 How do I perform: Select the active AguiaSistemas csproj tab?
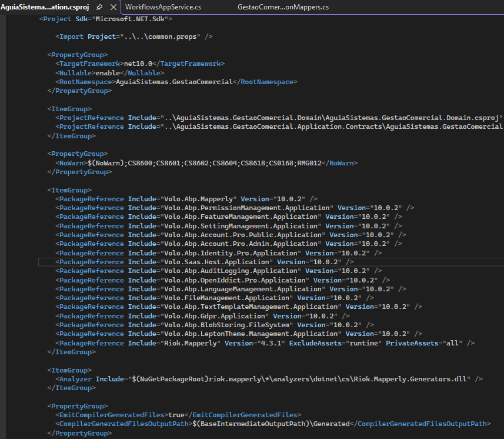[x=44, y=7]
